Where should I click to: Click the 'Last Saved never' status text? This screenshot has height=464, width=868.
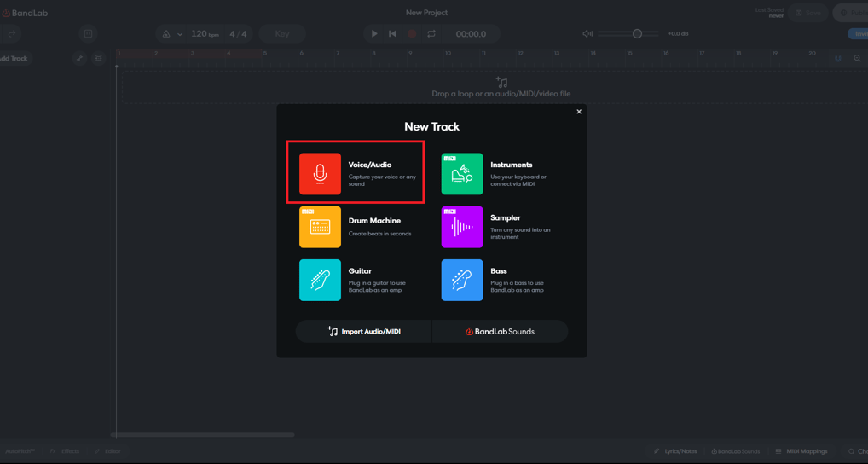pyautogui.click(x=769, y=13)
